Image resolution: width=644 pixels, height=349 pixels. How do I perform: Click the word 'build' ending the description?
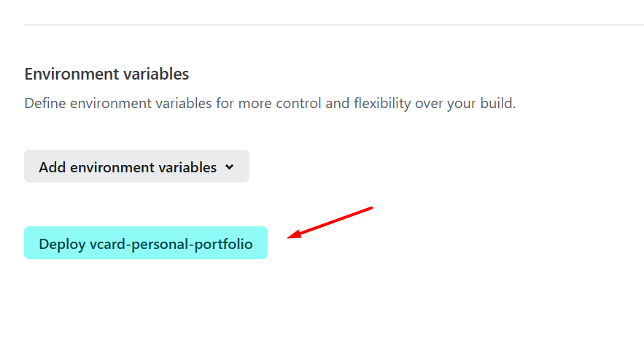pos(498,103)
